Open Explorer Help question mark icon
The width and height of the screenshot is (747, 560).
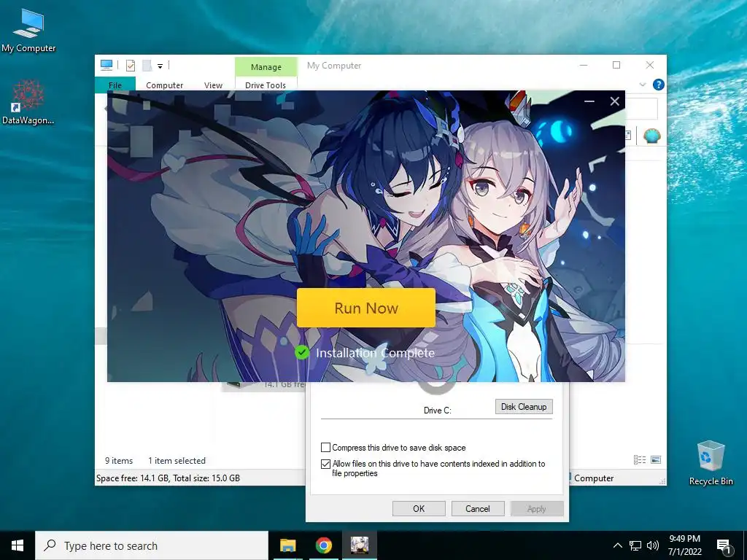659,85
